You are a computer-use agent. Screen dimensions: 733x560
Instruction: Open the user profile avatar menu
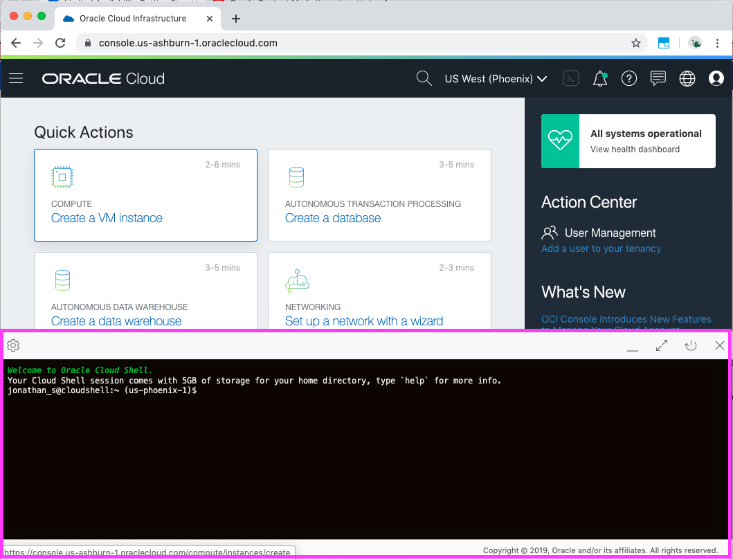(716, 78)
